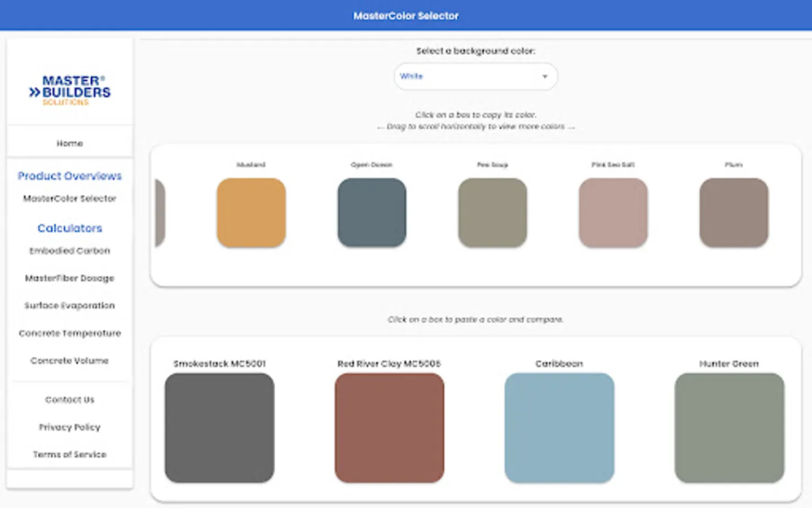Click the 'Select a background color:' label

pos(476,51)
